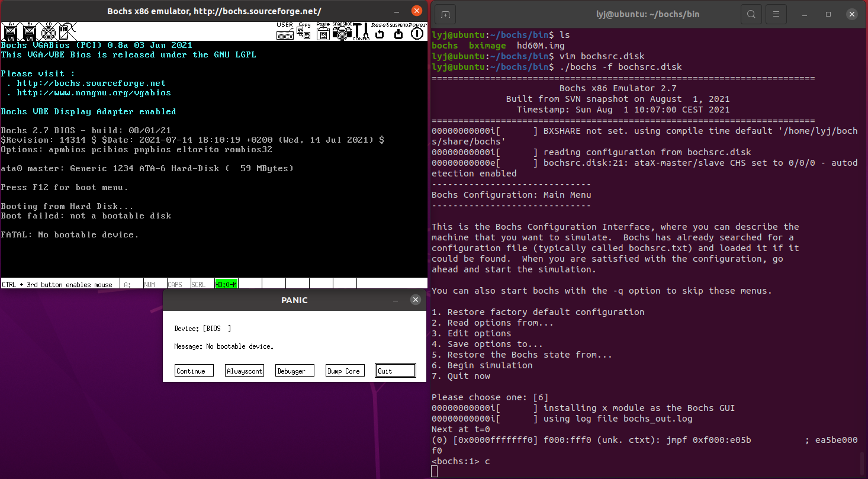This screenshot has height=479, width=868.
Task: Toggle the mouse capture icon in Bochs toolbar
Action: point(67,31)
